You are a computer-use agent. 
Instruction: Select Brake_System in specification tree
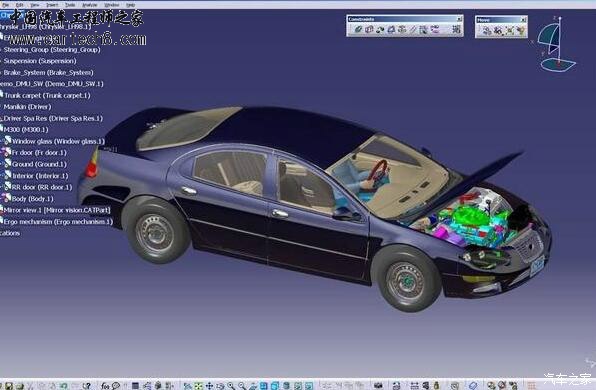[48, 72]
